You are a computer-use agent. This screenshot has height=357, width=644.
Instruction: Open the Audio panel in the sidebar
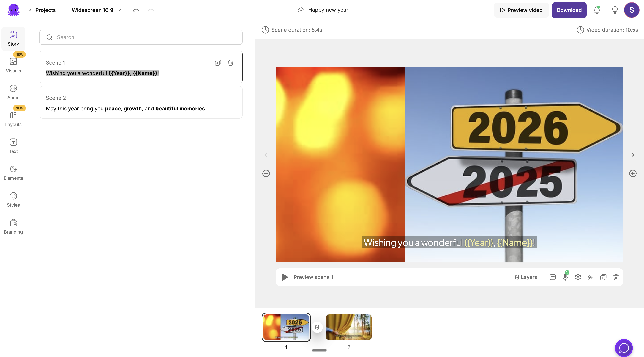pos(13,92)
